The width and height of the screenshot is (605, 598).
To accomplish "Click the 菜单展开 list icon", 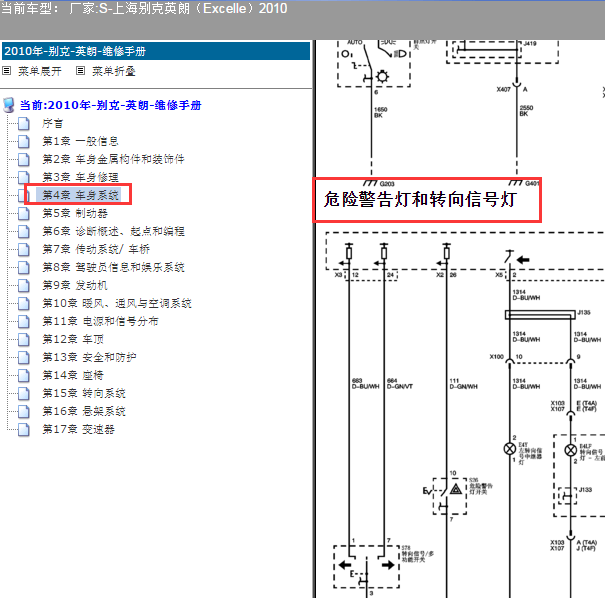I will (x=7, y=71).
